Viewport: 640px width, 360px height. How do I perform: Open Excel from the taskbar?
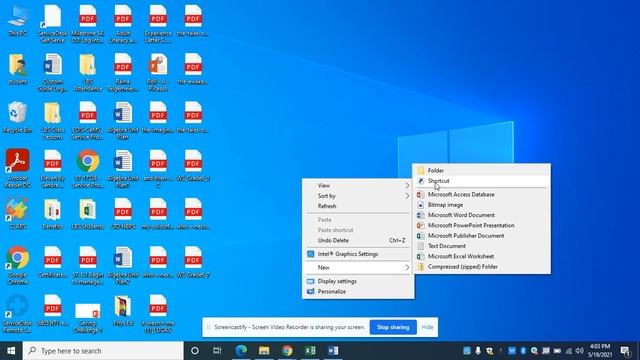[310, 351]
